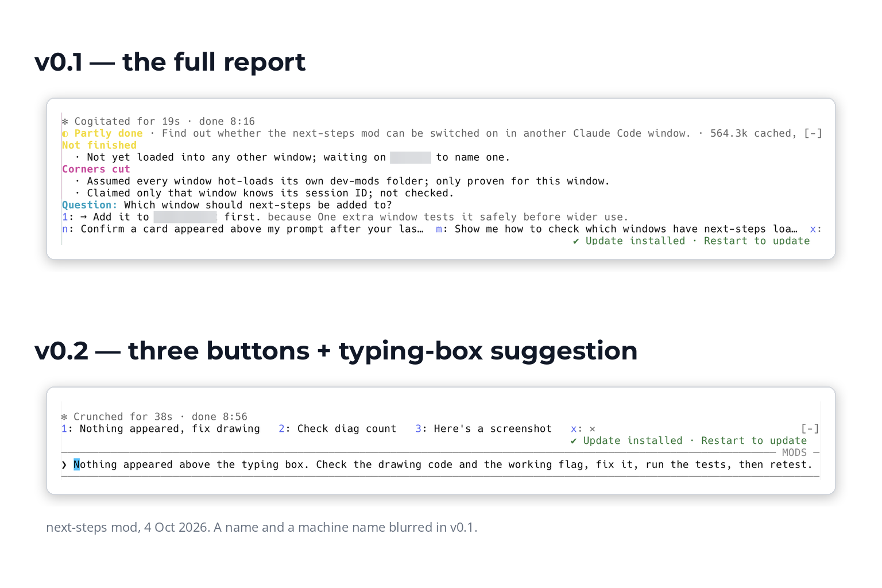Collapse the v0.2 button row with its [-] control
Viewport: 882px width, 588px height.
[810, 428]
